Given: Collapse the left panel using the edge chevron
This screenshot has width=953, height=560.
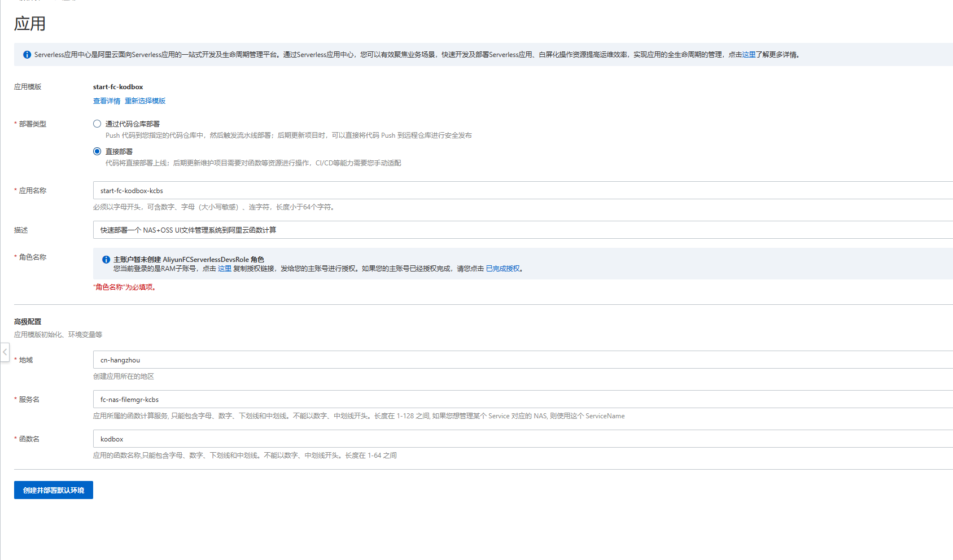Looking at the screenshot, I should pyautogui.click(x=5, y=352).
